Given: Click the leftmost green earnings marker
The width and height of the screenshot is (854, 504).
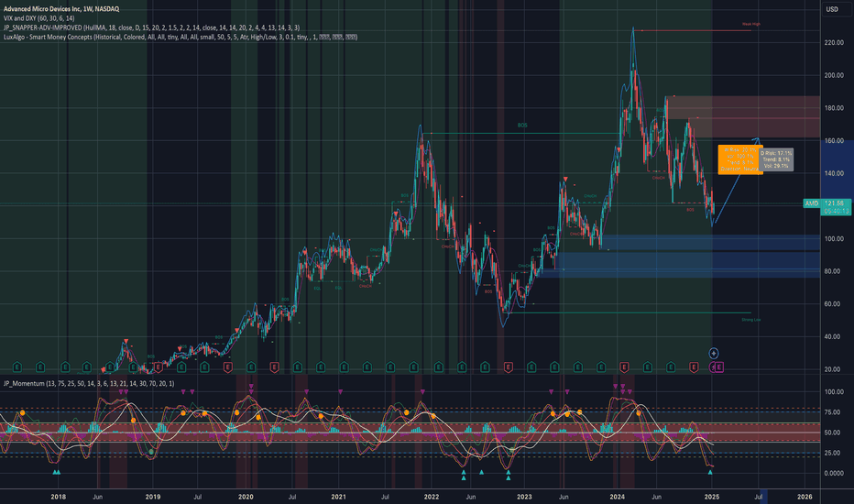Looking at the screenshot, I should [x=16, y=367].
